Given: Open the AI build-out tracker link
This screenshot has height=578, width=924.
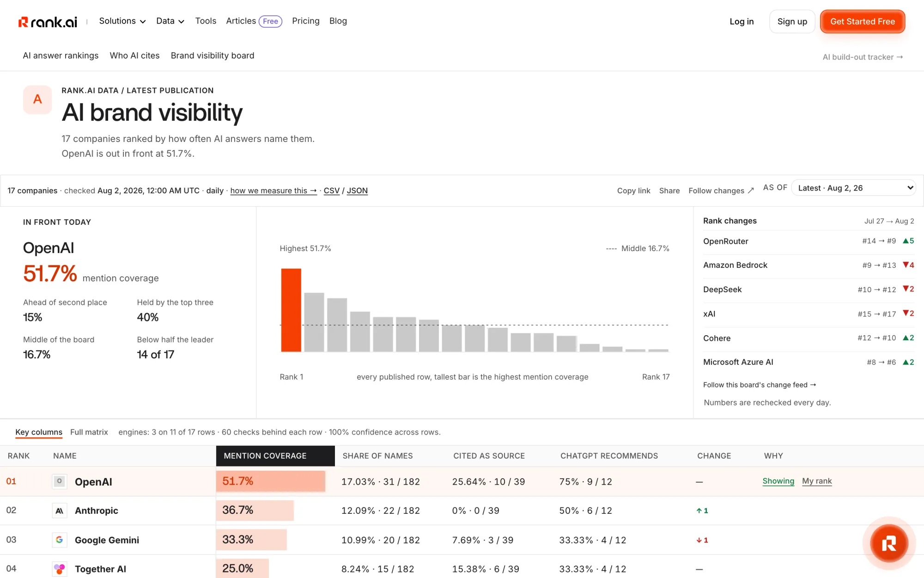Looking at the screenshot, I should click(863, 57).
